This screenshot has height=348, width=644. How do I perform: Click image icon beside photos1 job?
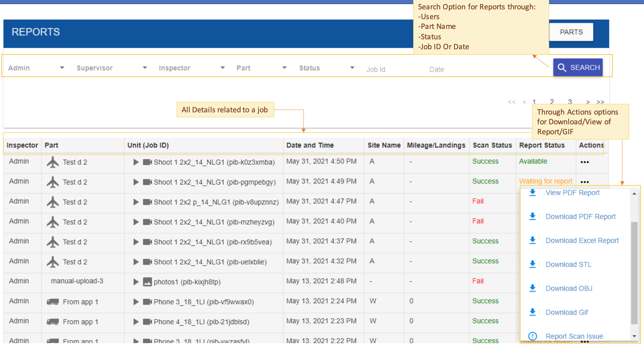(147, 282)
